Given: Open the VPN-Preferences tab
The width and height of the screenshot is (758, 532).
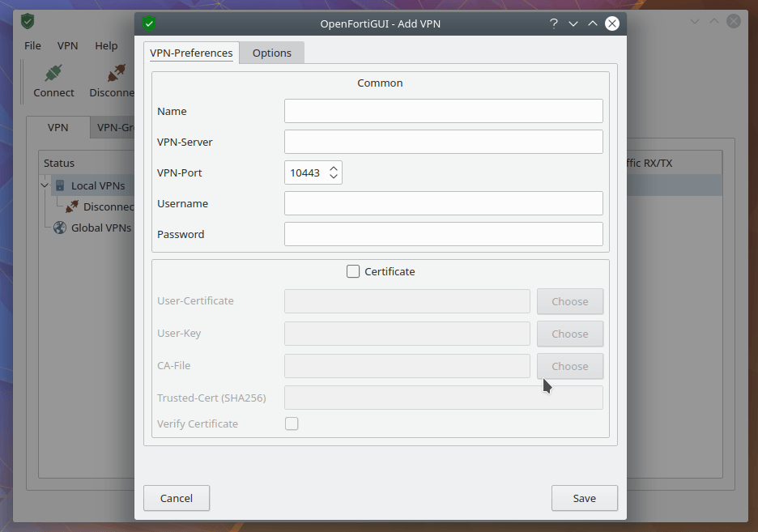Looking at the screenshot, I should click(191, 53).
